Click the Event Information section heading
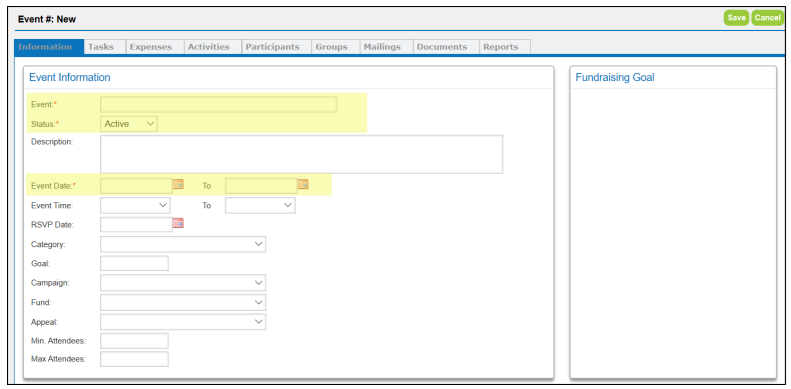This screenshot has width=791, height=389. tap(70, 77)
